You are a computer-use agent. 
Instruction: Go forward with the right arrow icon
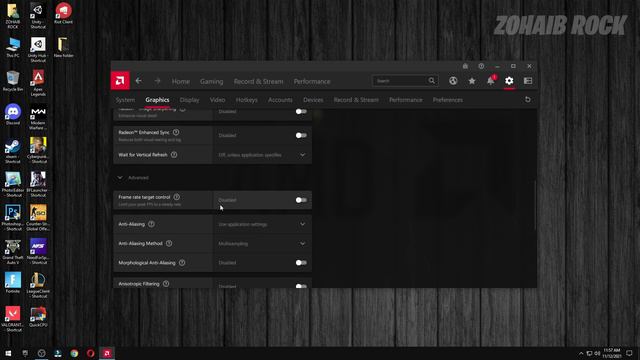[x=158, y=81]
